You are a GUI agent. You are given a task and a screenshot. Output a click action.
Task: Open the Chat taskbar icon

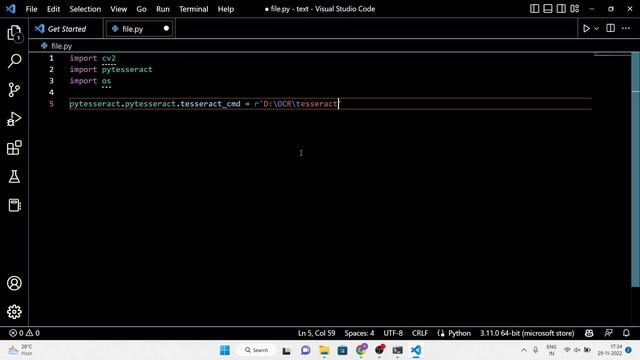pos(305,350)
